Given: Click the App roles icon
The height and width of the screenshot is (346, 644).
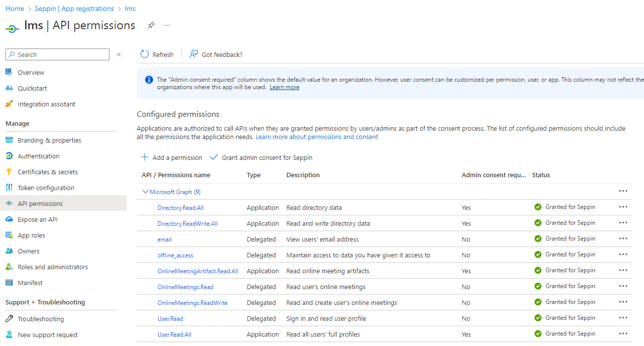Looking at the screenshot, I should pyautogui.click(x=9, y=235).
